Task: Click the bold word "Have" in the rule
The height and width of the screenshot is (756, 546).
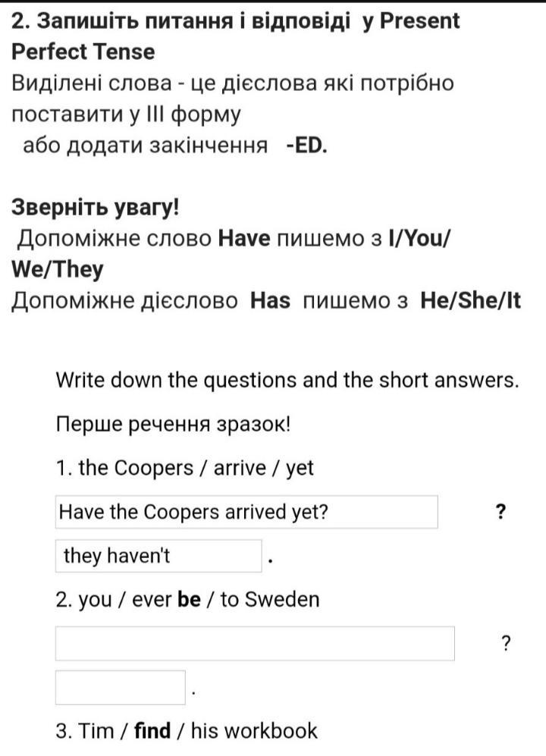Action: (244, 239)
